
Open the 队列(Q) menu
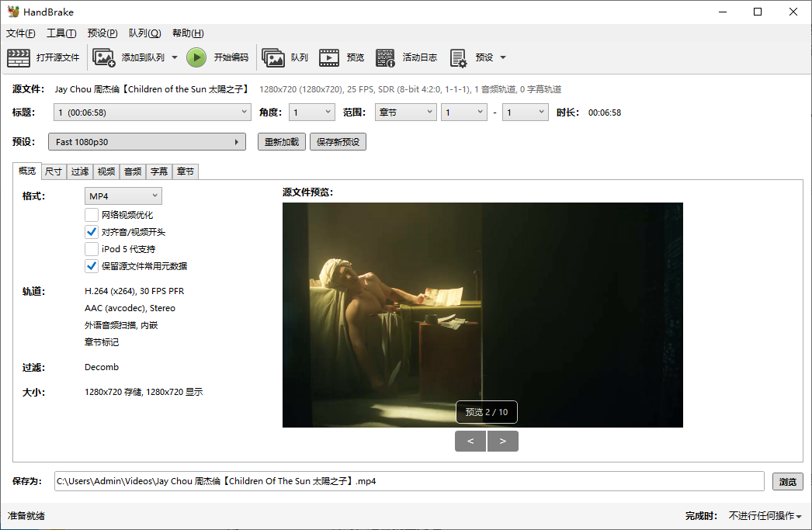pyautogui.click(x=145, y=33)
